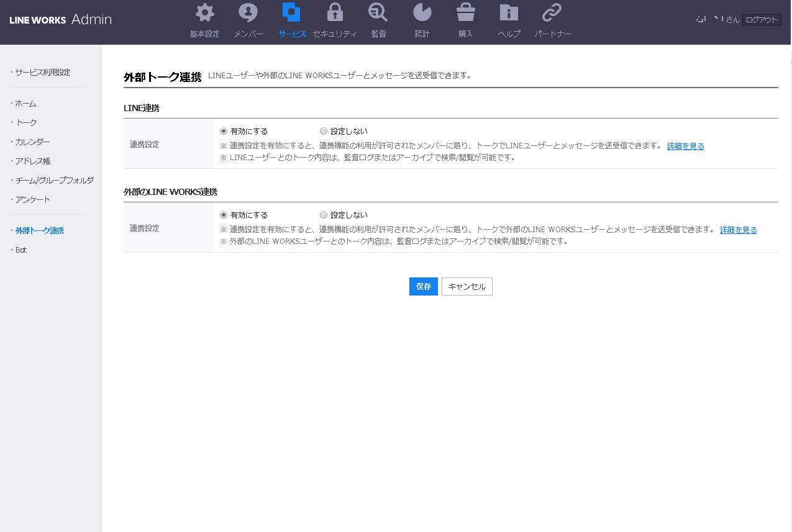The height and width of the screenshot is (532, 792).
Task: Open the 統計 statistics pie icon
Action: pyautogui.click(x=422, y=13)
